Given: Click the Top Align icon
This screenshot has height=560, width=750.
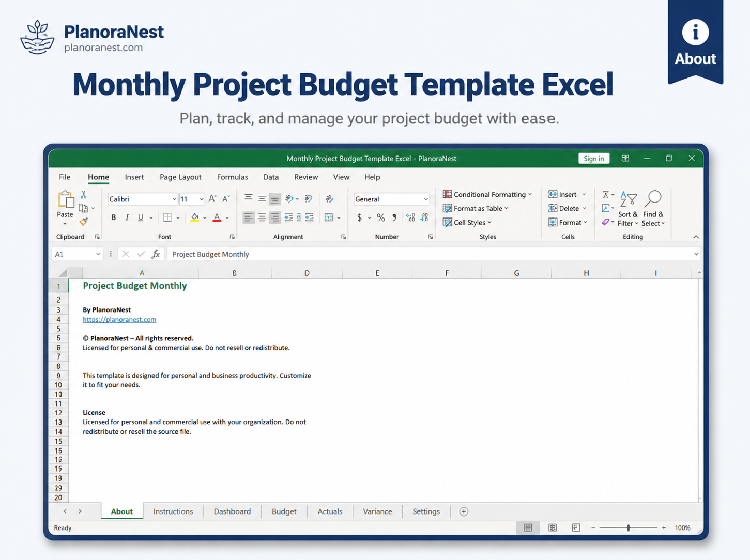Looking at the screenshot, I should 249,198.
